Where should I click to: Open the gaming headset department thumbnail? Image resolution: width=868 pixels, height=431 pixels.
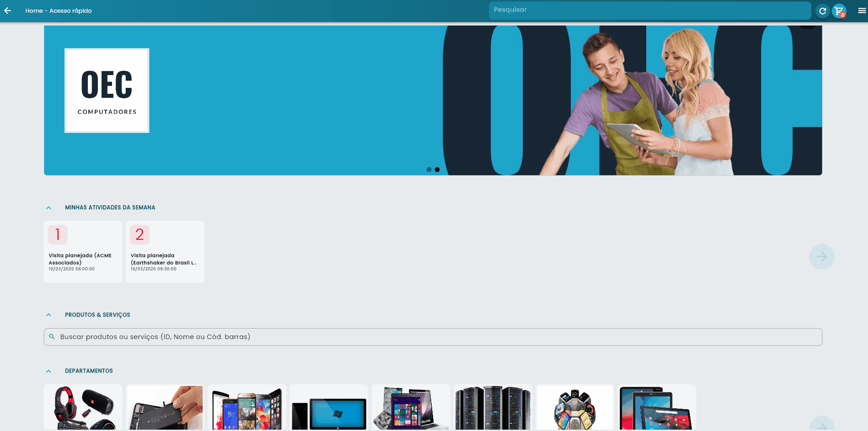pos(83,407)
